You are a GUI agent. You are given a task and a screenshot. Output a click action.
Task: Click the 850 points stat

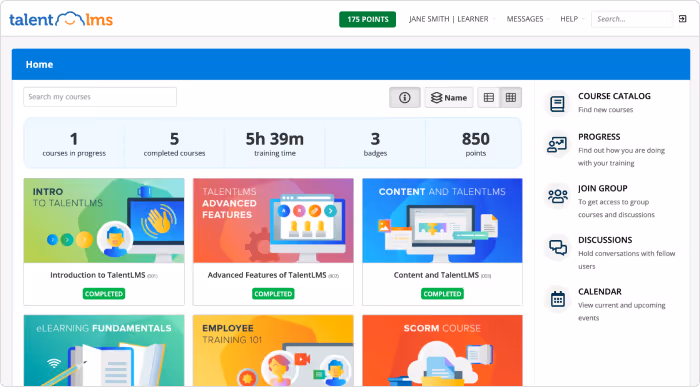(475, 144)
